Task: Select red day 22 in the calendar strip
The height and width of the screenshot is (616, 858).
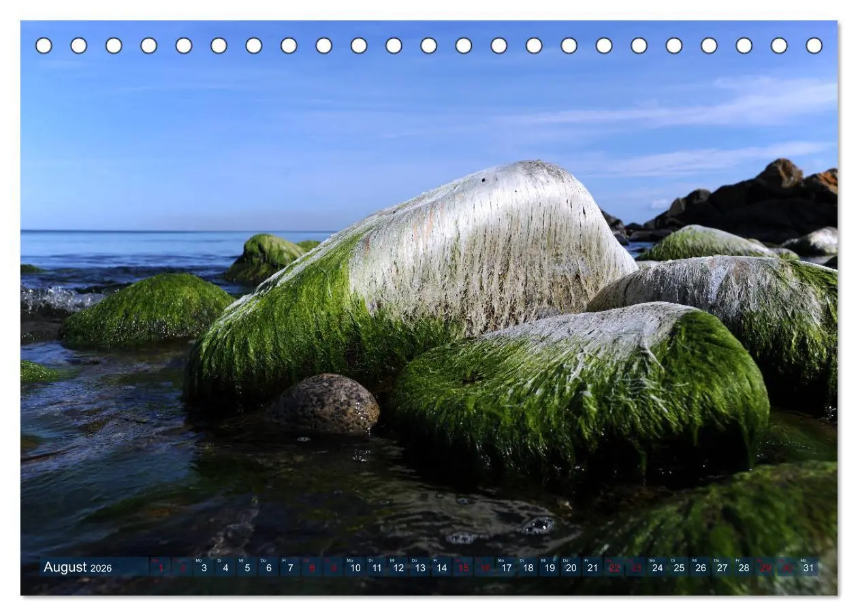Action: point(615,567)
